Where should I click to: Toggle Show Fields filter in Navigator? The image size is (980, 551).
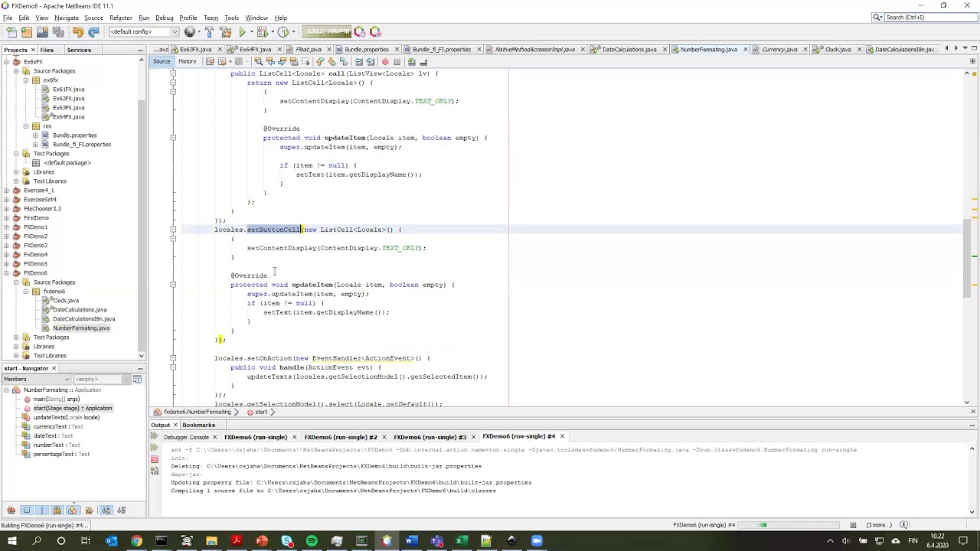pos(27,510)
